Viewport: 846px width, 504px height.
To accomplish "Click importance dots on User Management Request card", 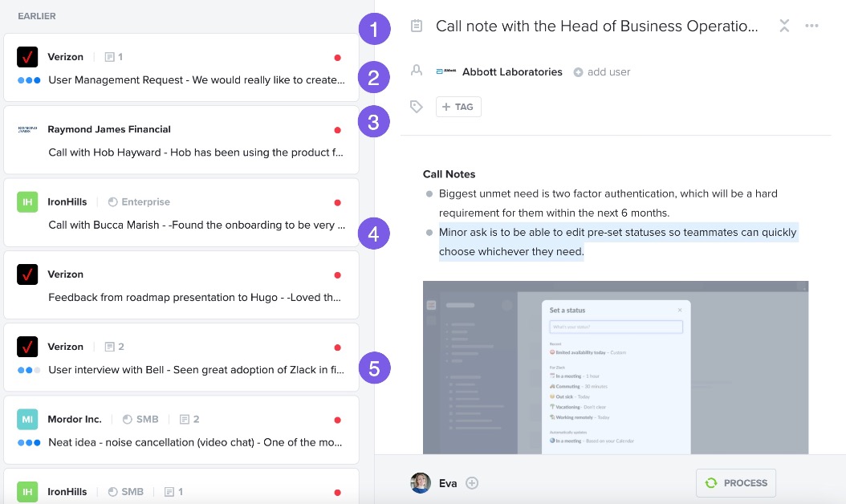I will click(x=29, y=80).
